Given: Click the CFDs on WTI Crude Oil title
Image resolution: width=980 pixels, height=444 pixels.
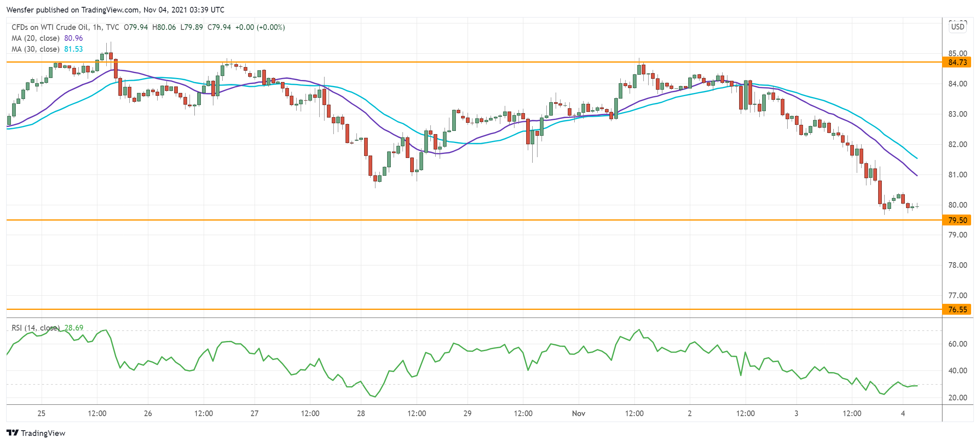Looking at the screenshot, I should [x=50, y=27].
